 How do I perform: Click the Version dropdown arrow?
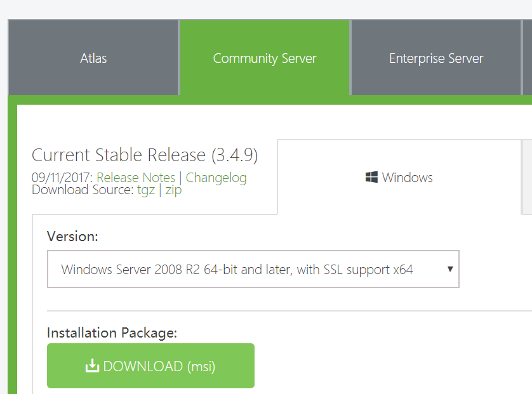pyautogui.click(x=450, y=269)
